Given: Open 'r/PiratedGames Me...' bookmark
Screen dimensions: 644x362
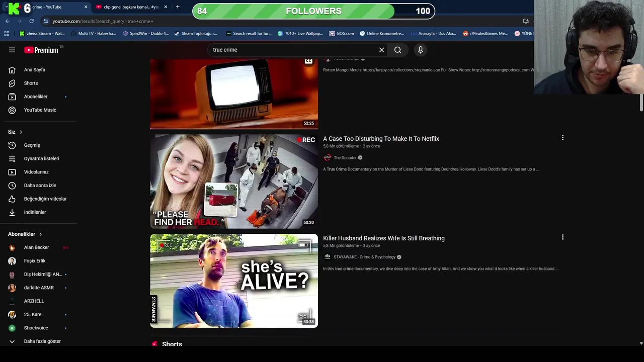Looking at the screenshot, I should [486, 34].
